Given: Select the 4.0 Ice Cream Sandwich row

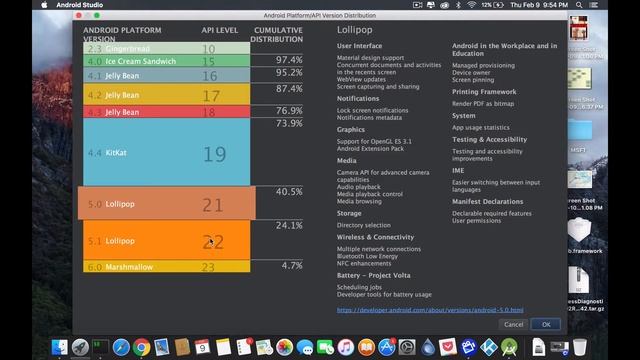Looking at the screenshot, I should [167, 61].
